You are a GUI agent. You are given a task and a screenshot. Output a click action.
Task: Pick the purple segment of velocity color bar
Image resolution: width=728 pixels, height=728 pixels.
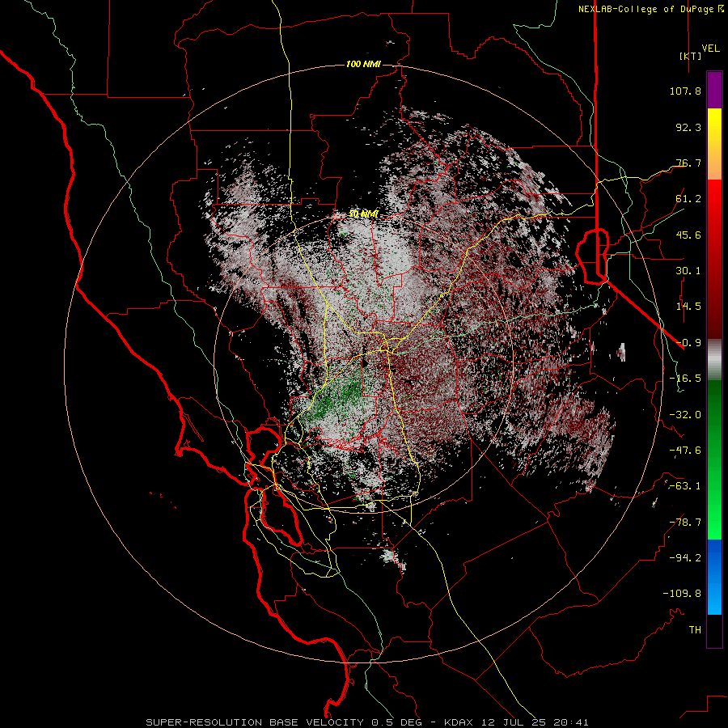pos(714,90)
